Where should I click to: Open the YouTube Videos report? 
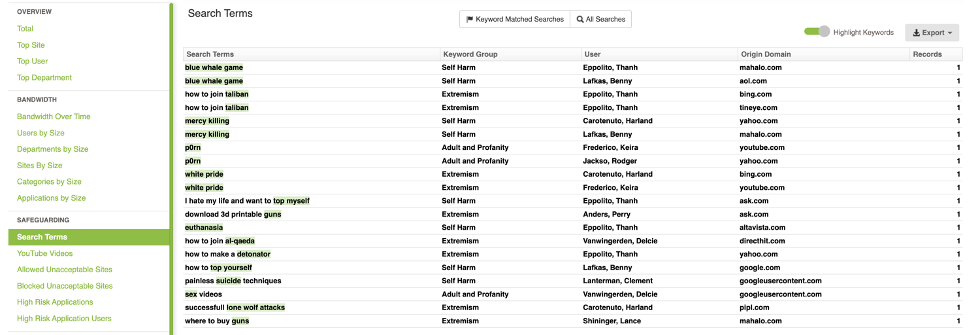(45, 254)
